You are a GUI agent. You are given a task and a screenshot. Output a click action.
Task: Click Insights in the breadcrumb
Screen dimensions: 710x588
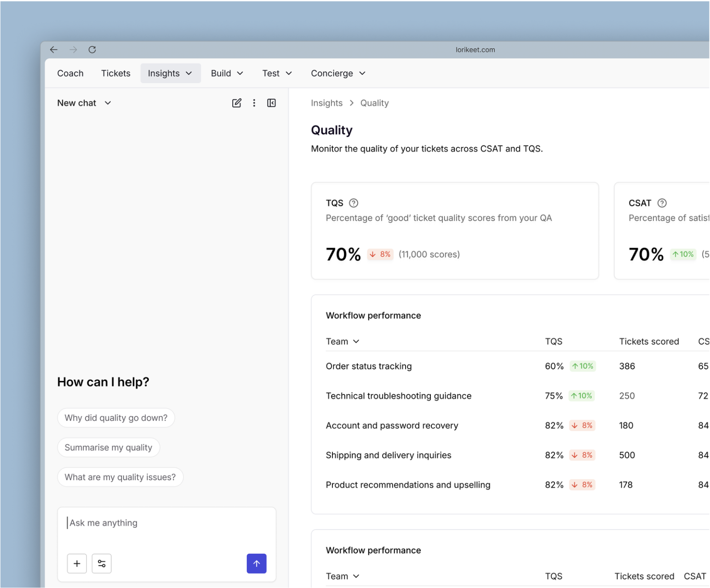tap(326, 103)
